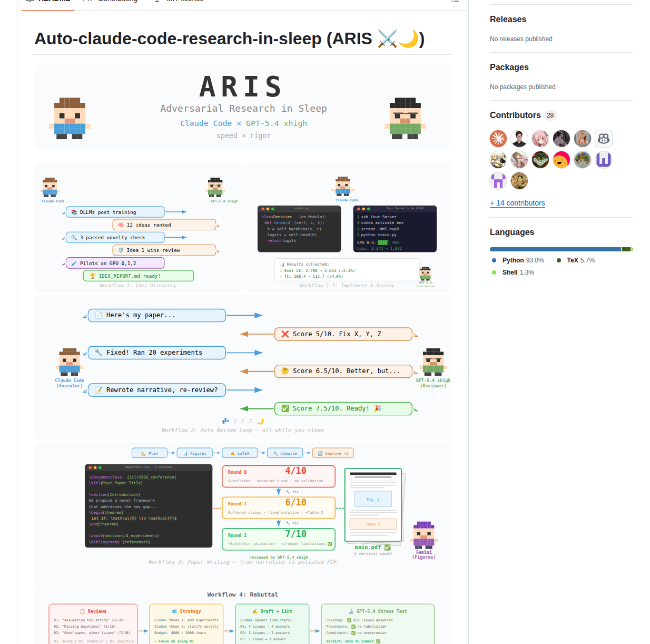Viewport: 650px width, 644px height.
Task: Click the blue Python legend dot
Action: point(494,260)
